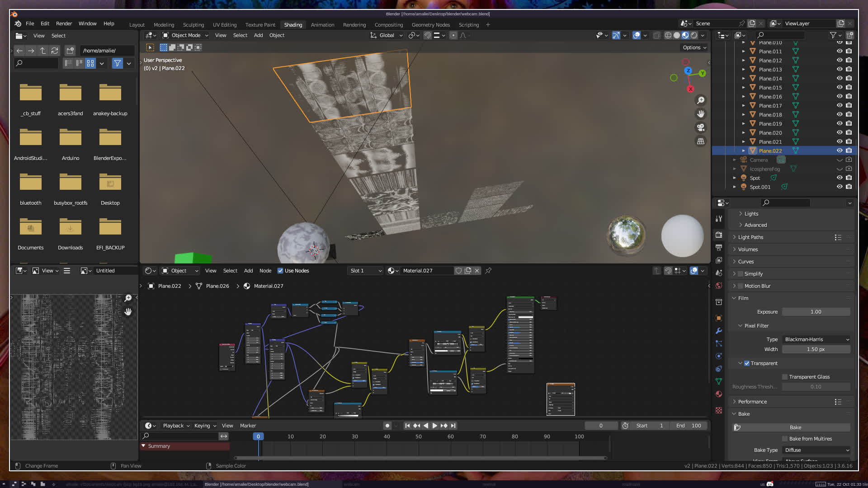Open the Downloads folder thumbnail

point(70,228)
